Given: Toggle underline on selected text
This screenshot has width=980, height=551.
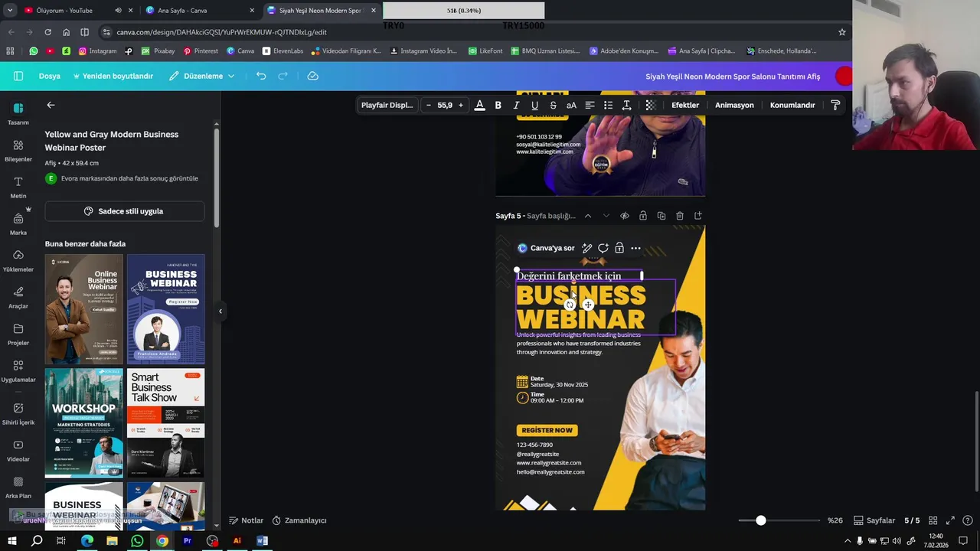Looking at the screenshot, I should (534, 105).
